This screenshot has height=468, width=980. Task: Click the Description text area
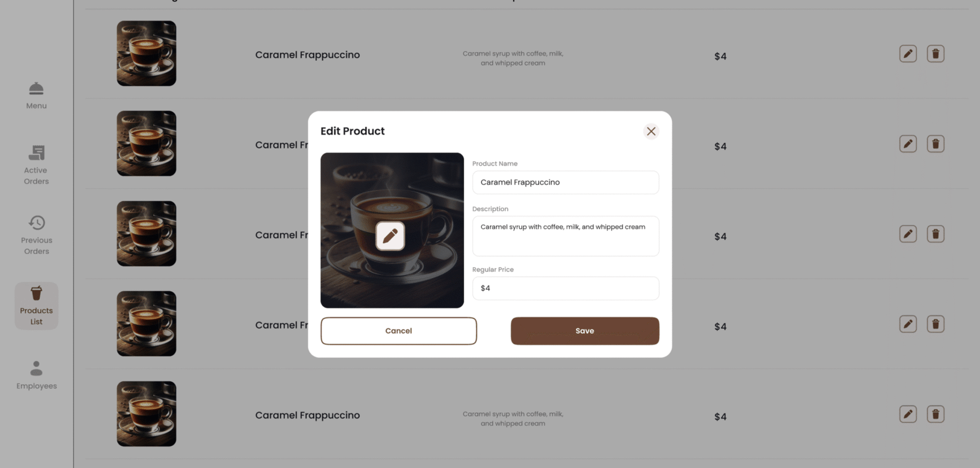coord(565,236)
